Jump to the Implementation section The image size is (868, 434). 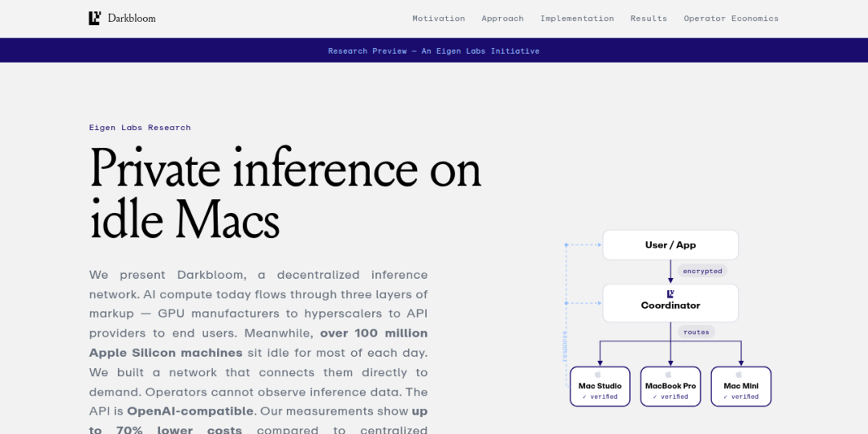pos(577,18)
